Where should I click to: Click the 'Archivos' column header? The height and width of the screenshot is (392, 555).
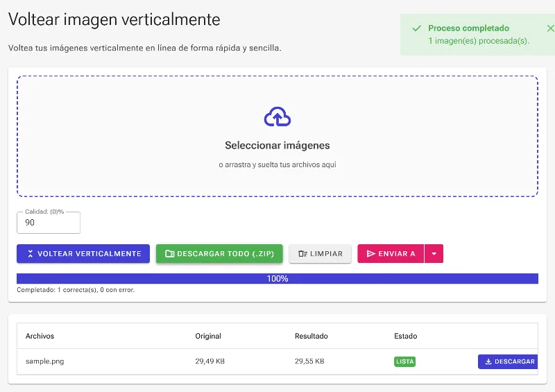[x=40, y=336]
